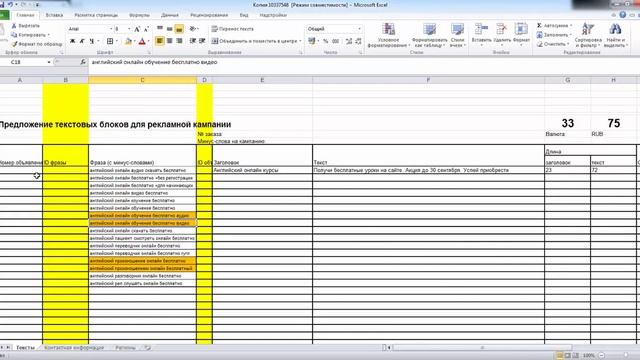This screenshot has height=360, width=640.
Task: Align text to the right
Action: 179,41
